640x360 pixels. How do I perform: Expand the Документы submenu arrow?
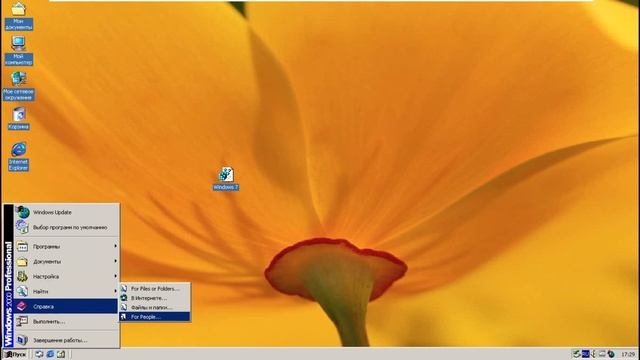coord(116,261)
